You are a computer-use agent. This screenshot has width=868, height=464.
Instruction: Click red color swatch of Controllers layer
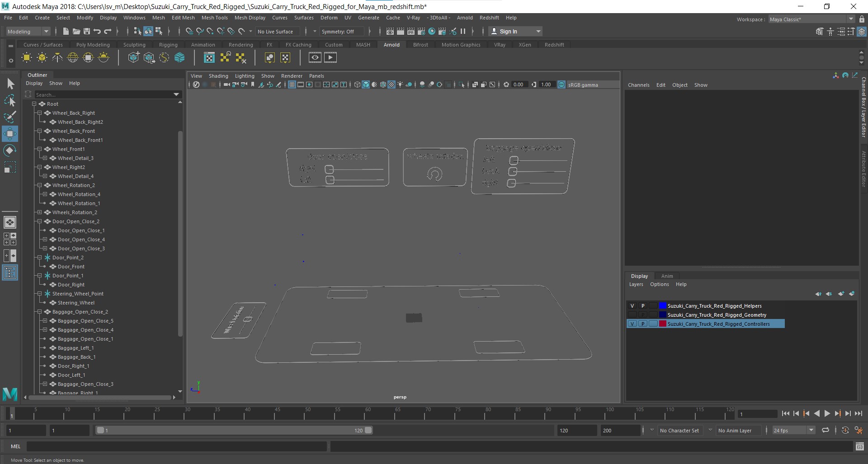point(663,324)
